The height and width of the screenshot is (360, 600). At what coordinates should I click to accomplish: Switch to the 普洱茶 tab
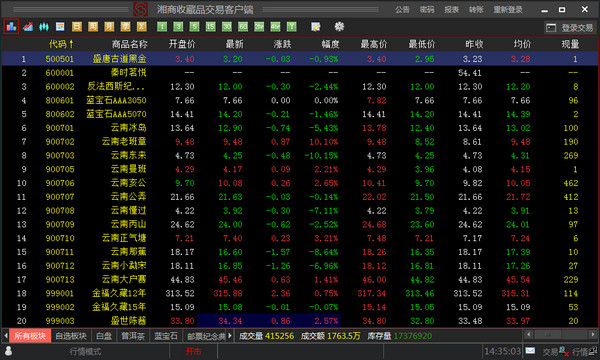(133, 336)
